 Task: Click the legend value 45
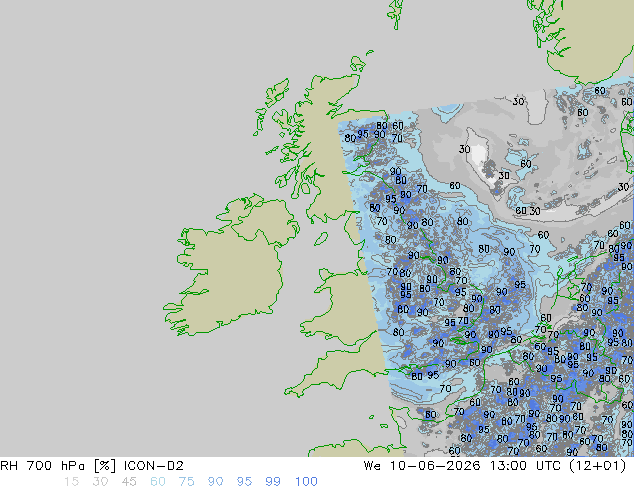[x=129, y=482]
